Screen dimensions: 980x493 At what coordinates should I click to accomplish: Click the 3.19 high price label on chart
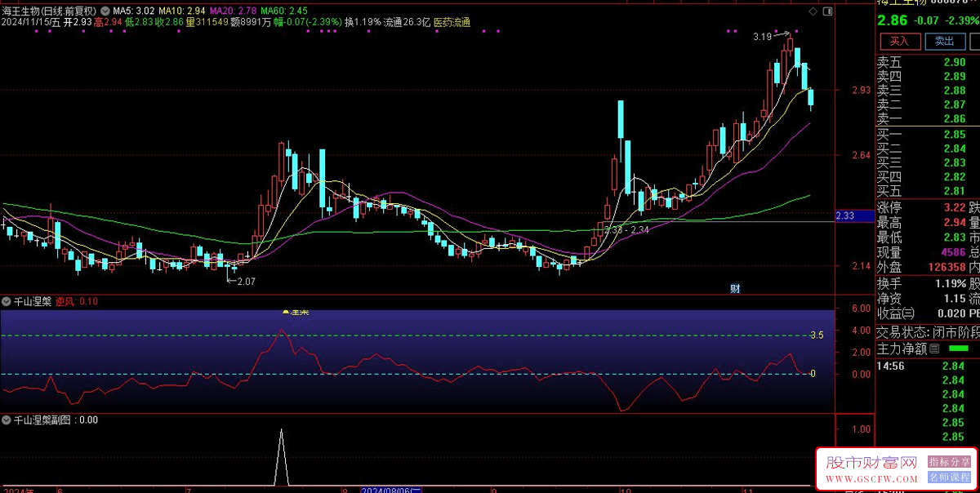click(762, 36)
